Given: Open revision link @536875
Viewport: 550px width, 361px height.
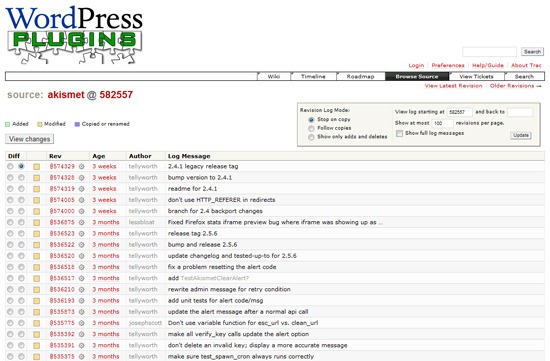Looking at the screenshot, I should coord(62,222).
